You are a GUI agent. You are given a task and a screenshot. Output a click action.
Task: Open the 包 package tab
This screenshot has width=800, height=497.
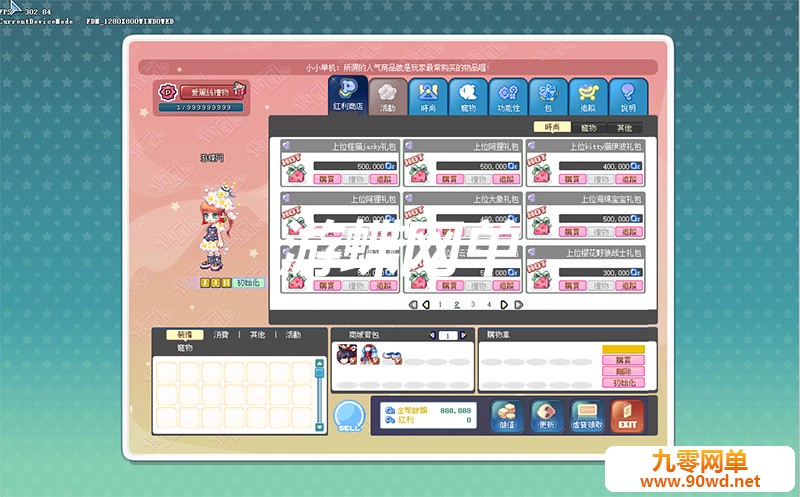click(548, 96)
